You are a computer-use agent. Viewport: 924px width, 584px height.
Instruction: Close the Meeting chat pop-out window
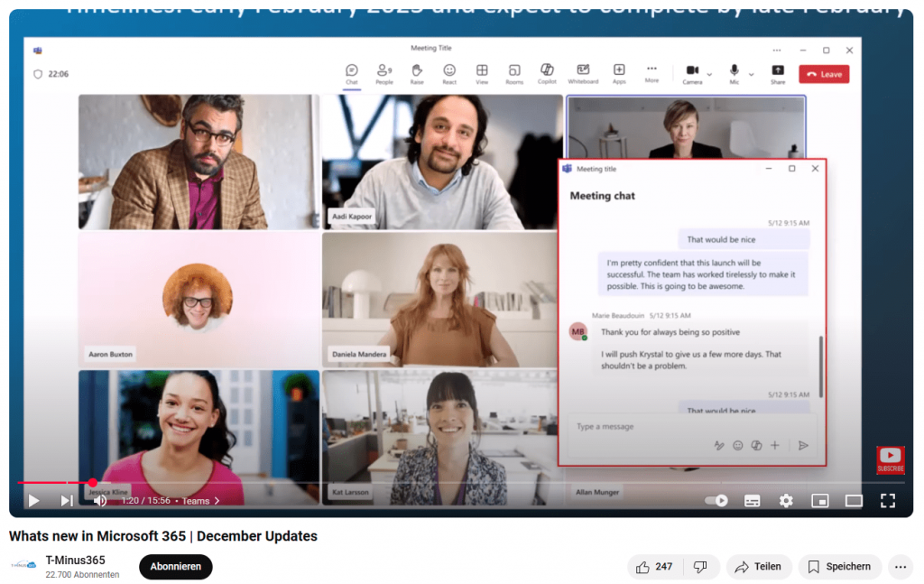tap(815, 169)
